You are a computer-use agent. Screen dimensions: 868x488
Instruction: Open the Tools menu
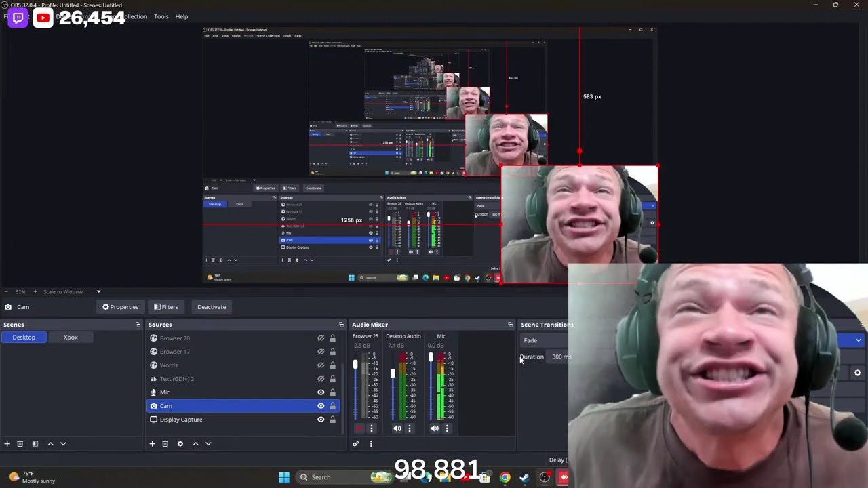pyautogui.click(x=161, y=16)
